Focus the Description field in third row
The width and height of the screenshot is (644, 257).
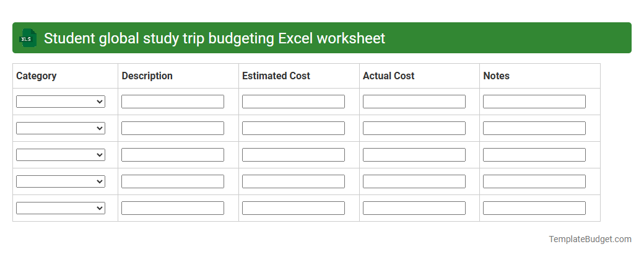[x=173, y=155]
